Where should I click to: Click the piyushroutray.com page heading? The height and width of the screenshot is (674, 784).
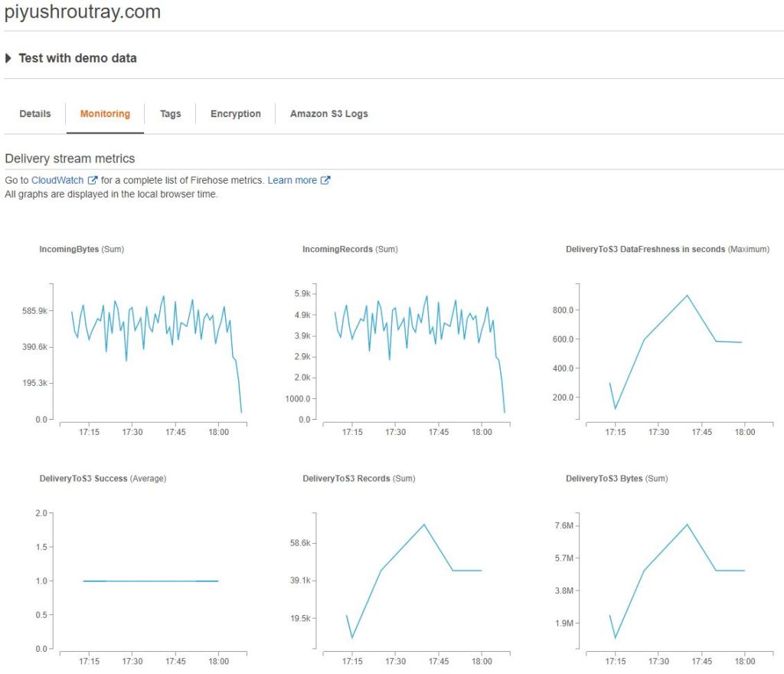83,12
